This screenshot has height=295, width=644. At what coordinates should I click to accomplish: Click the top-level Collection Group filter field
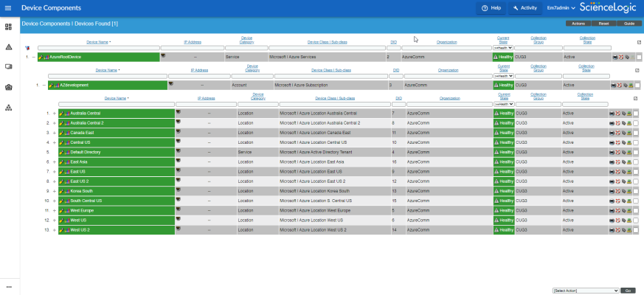538,48
